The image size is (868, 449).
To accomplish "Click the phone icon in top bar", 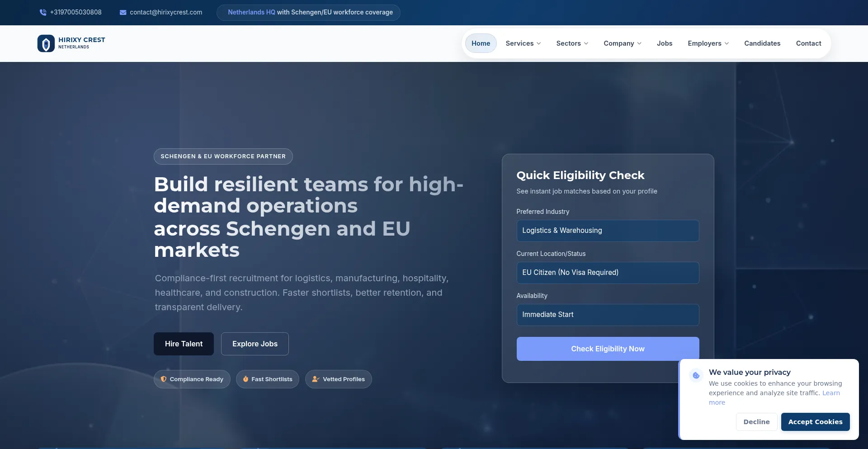I will 43,13.
